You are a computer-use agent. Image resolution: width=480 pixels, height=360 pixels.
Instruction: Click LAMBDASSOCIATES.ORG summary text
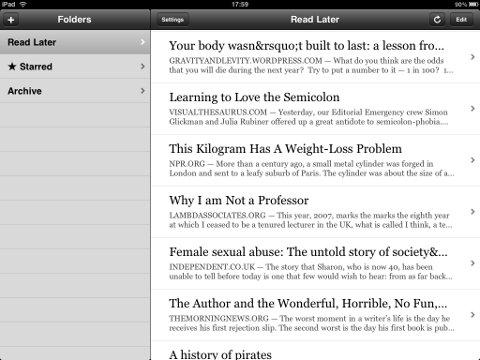[311, 220]
